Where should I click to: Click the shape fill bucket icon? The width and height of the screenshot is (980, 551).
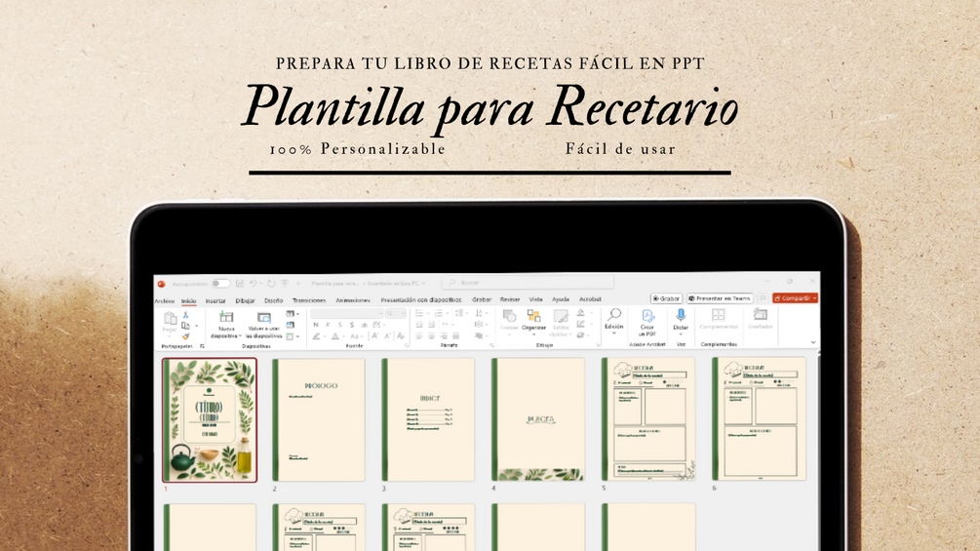click(x=580, y=313)
